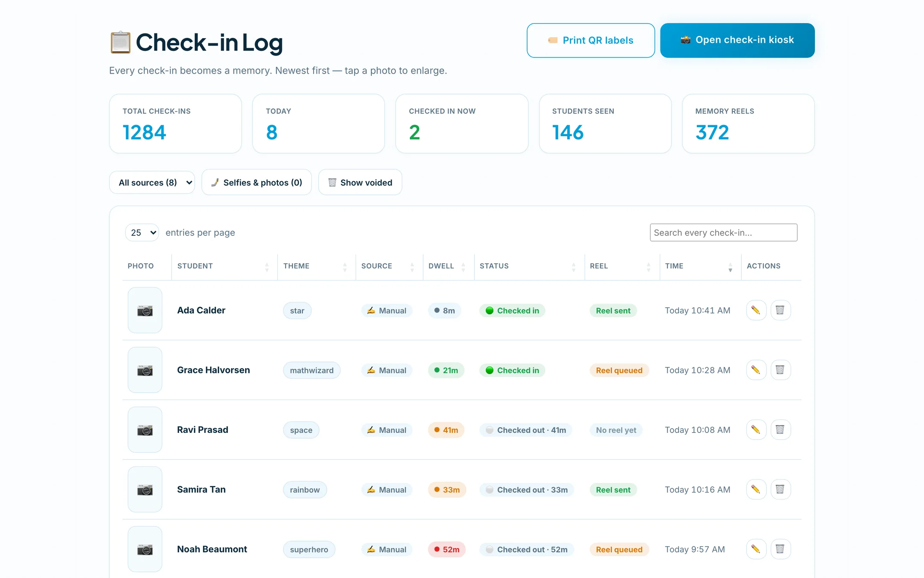Click the mathwizard theme tag
This screenshot has width=924, height=578.
point(311,370)
